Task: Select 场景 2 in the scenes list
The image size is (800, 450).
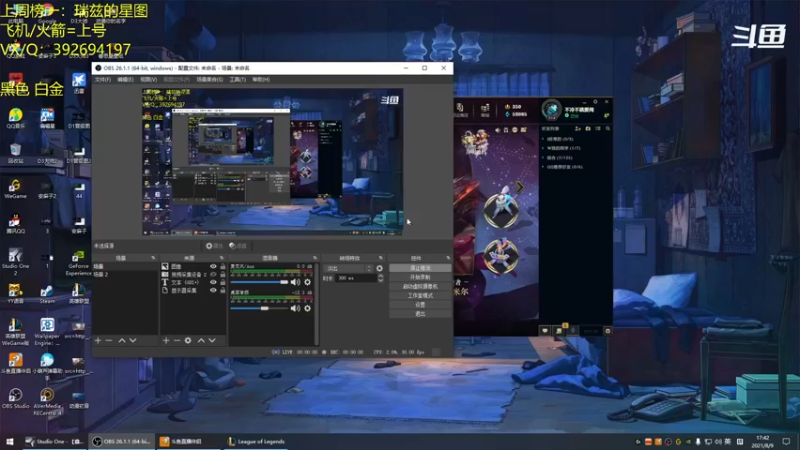Action: click(125, 274)
